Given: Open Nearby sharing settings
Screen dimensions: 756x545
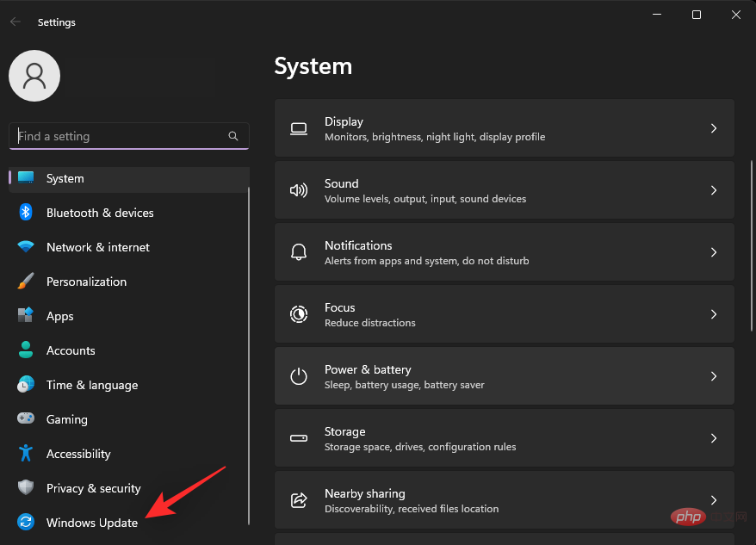Looking at the screenshot, I should 505,500.
